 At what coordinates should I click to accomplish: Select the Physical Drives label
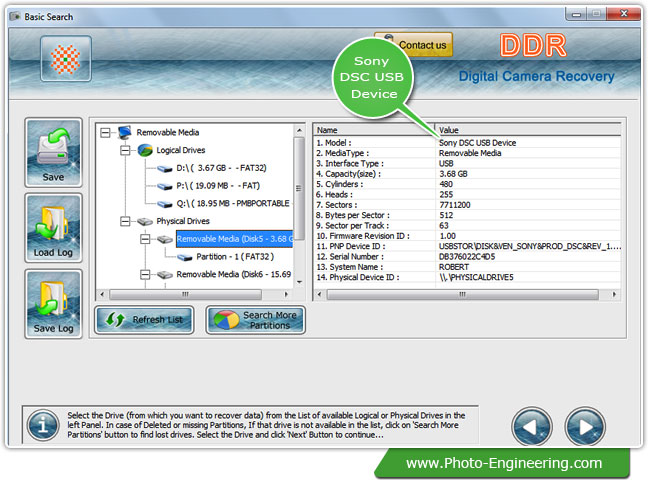pyautogui.click(x=183, y=221)
